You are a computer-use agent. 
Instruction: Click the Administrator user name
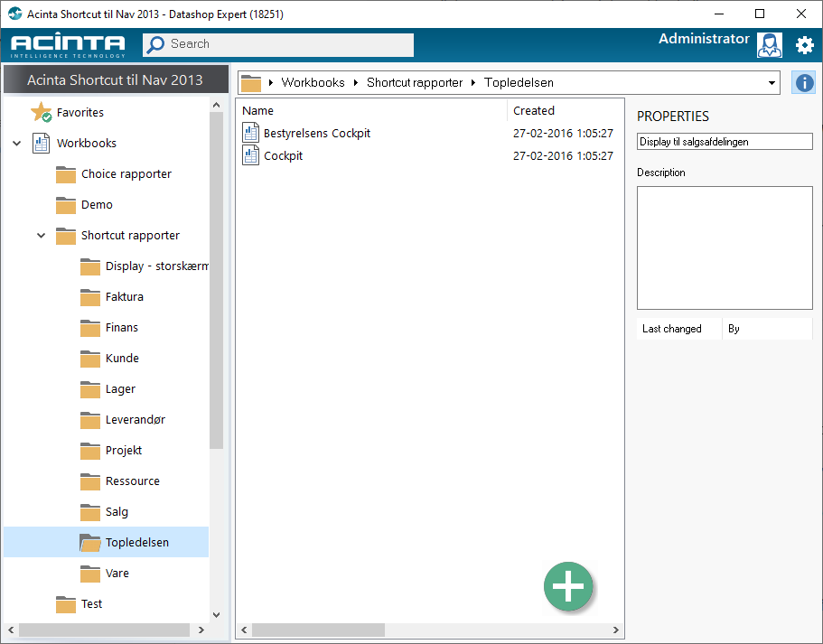pos(704,39)
